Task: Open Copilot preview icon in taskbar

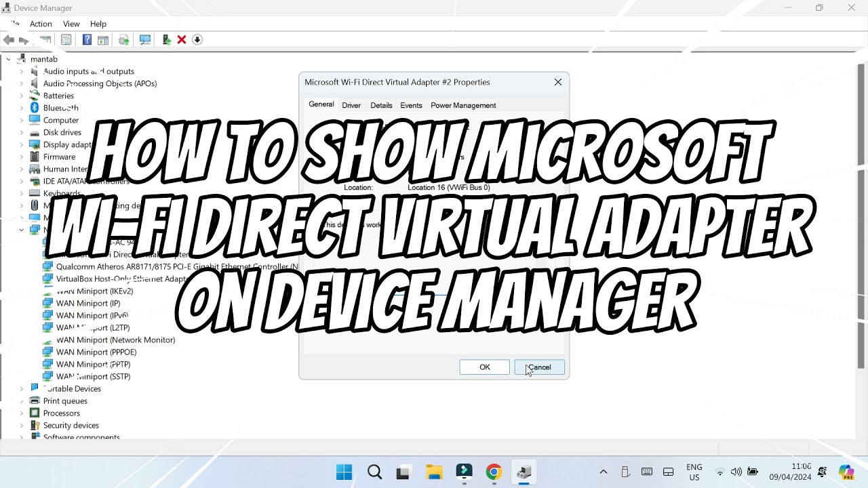Action: (x=846, y=472)
